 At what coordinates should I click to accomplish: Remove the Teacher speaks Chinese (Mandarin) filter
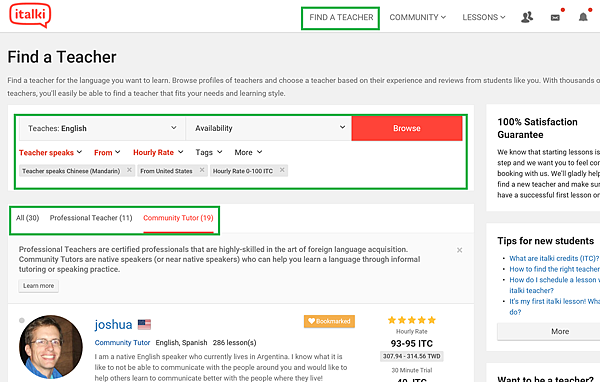point(129,170)
